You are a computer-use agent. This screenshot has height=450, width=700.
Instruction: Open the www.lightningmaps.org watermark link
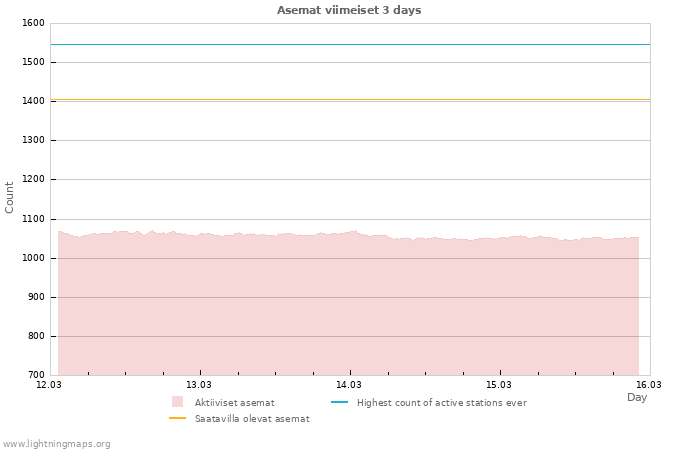(57, 443)
